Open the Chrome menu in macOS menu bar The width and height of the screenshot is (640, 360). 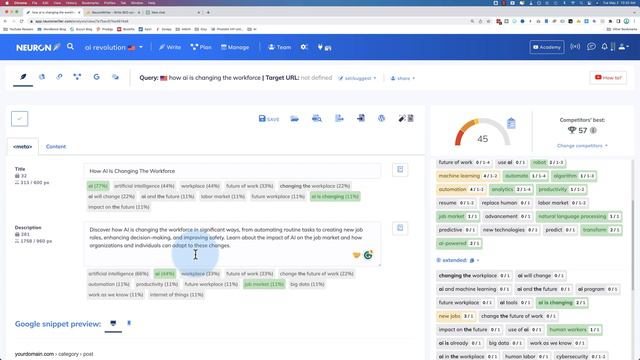20,2
